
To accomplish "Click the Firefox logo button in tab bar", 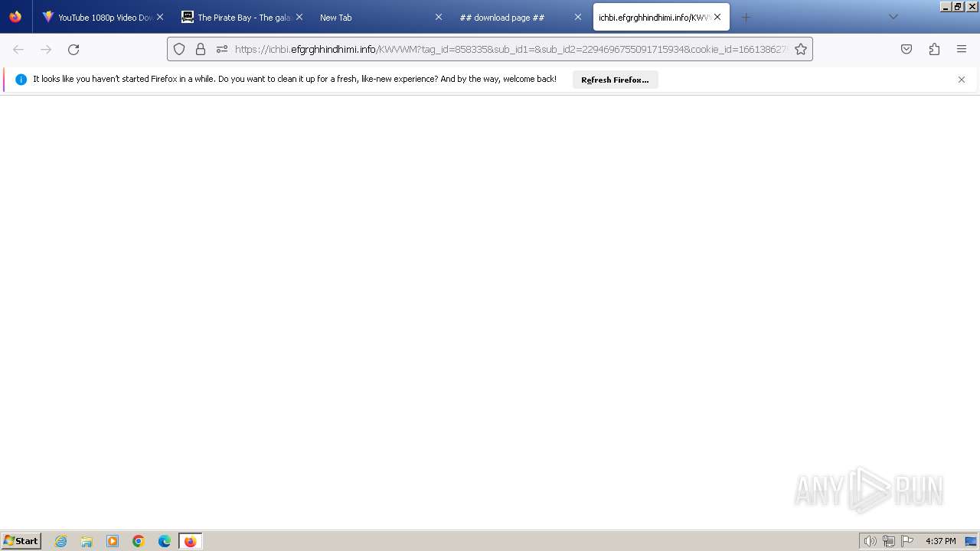I will 15,17.
